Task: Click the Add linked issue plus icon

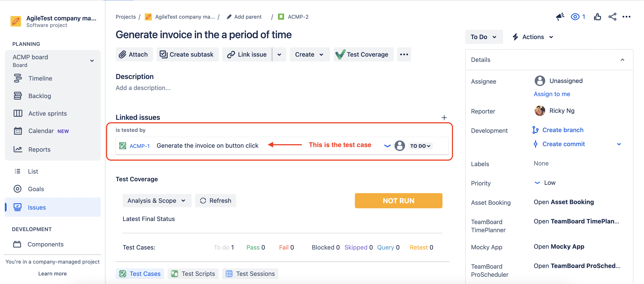Action: click(445, 117)
